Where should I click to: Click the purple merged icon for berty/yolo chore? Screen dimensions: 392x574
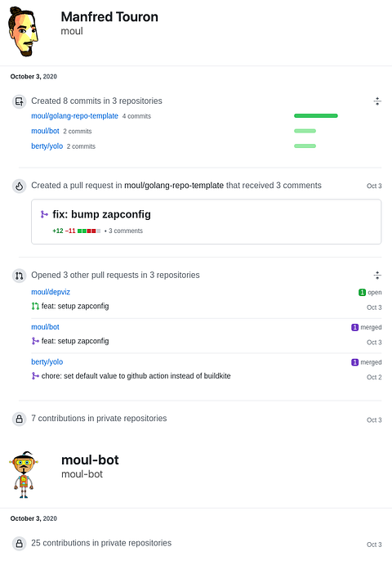pos(35,376)
